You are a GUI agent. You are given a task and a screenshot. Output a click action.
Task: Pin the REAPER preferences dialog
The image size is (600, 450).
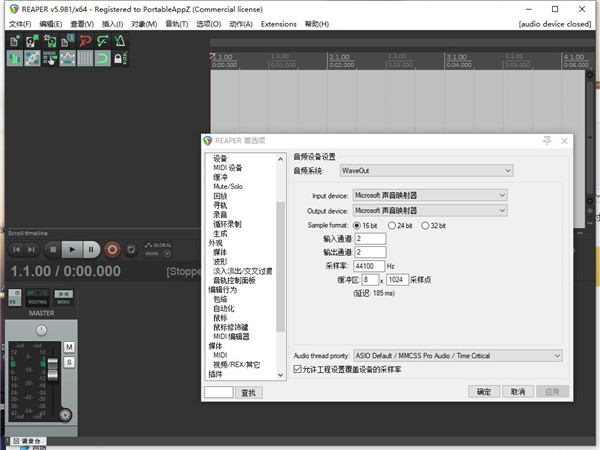click(x=547, y=140)
